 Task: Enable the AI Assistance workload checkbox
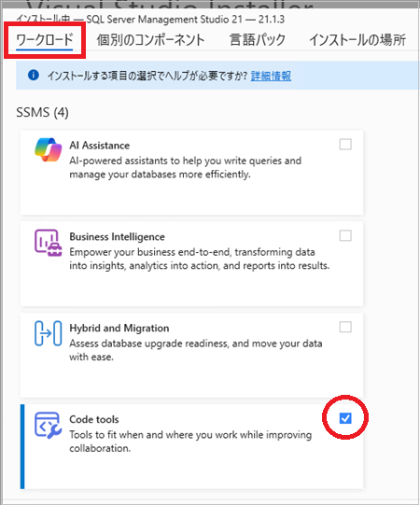(x=345, y=145)
